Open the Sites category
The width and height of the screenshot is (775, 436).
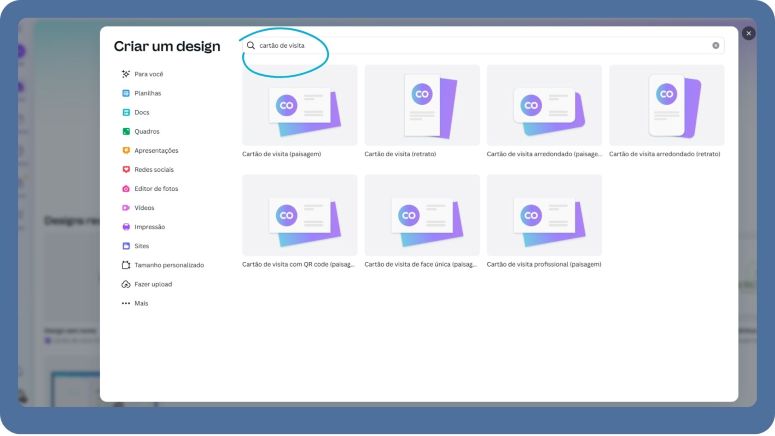coord(140,246)
